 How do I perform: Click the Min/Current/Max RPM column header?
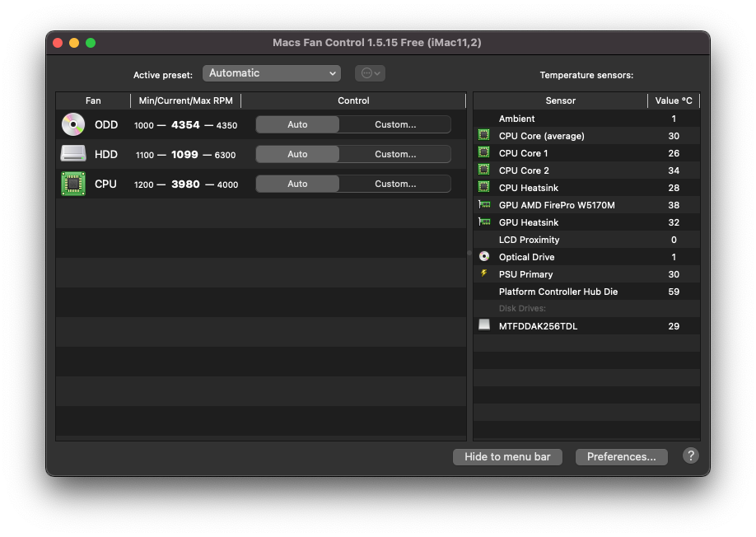point(185,100)
